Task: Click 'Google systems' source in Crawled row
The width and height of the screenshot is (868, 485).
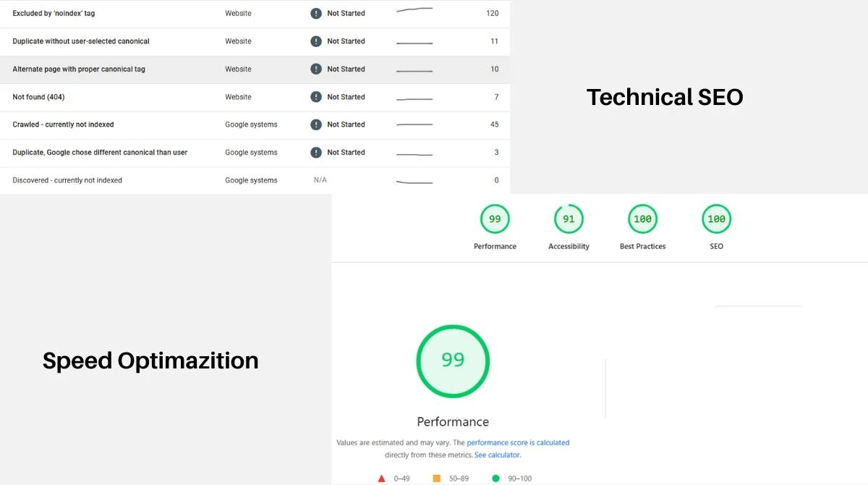Action: pos(251,125)
